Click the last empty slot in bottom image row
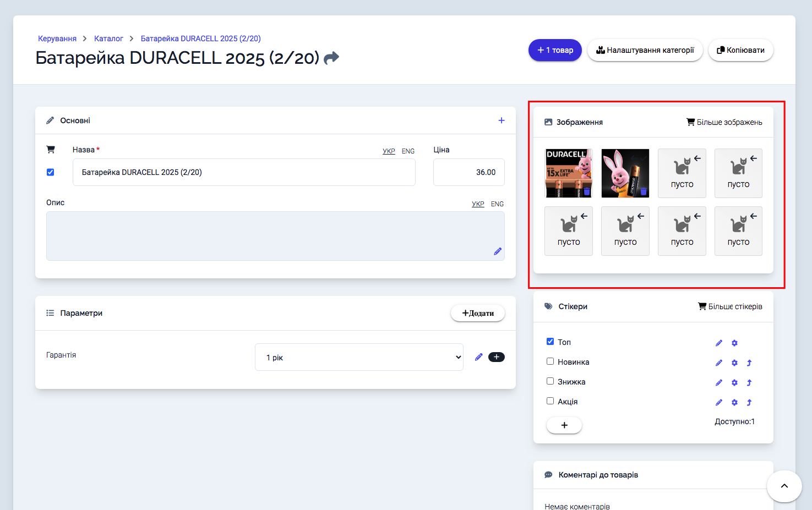The image size is (812, 510). (x=738, y=231)
